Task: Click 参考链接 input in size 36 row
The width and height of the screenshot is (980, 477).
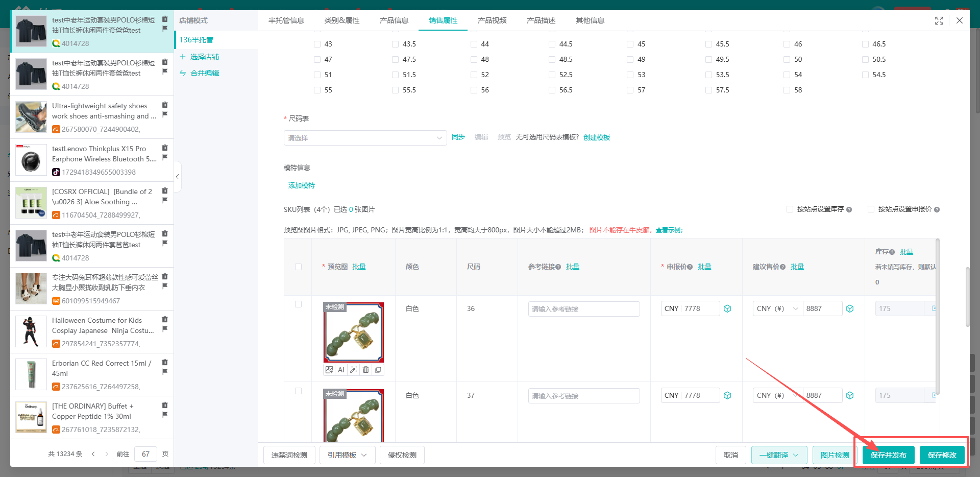Action: pyautogui.click(x=584, y=309)
